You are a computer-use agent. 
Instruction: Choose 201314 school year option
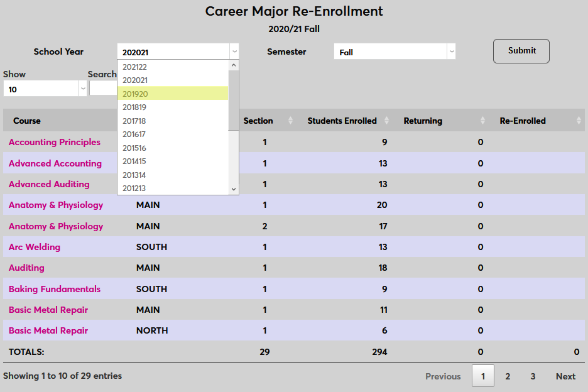click(173, 175)
